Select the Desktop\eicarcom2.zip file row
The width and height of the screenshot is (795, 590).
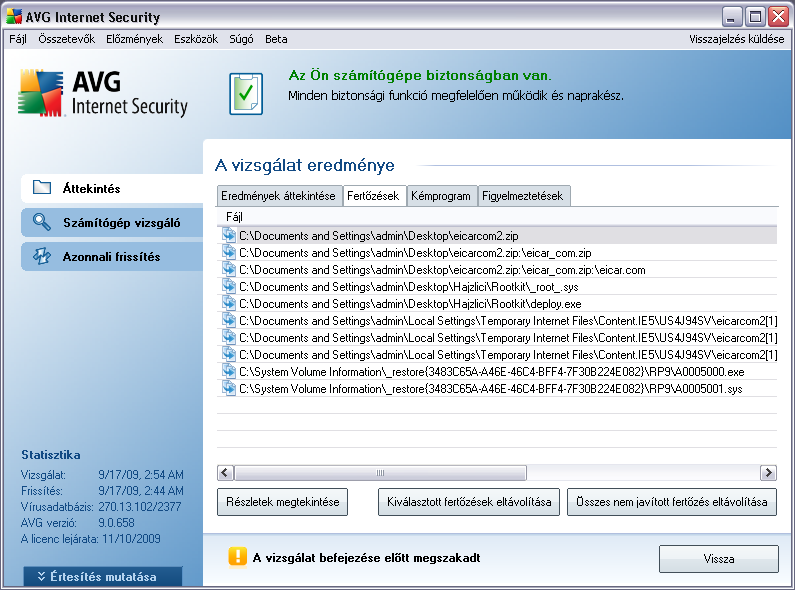[x=497, y=235]
